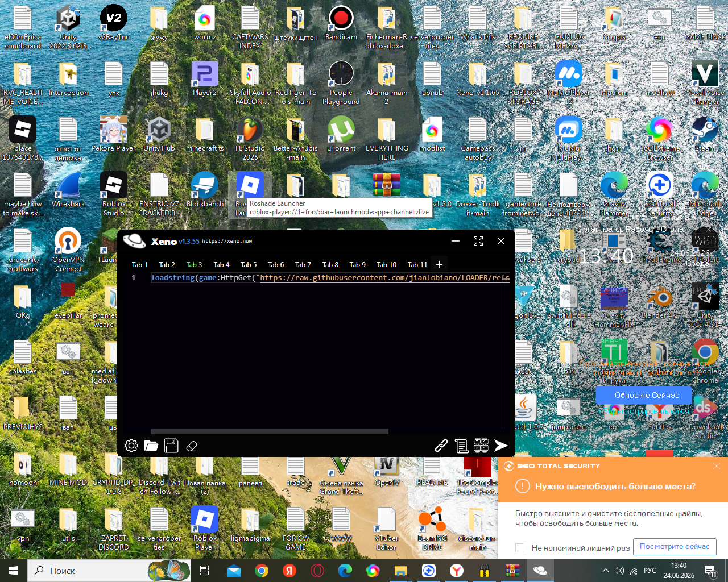Click the taskbar Поиск search box
Viewport: 728px width, 582px height.
click(x=109, y=571)
